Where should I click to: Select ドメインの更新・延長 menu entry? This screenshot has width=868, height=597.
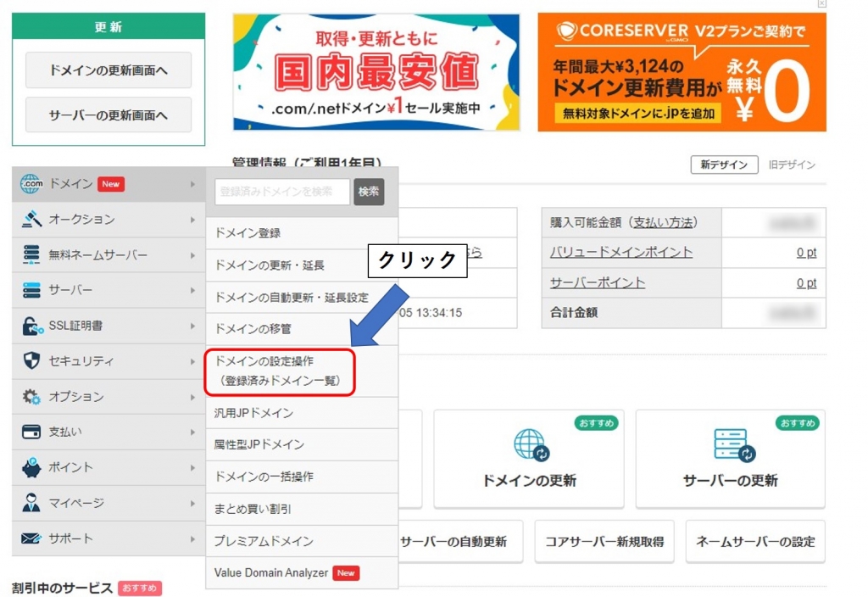click(302, 265)
